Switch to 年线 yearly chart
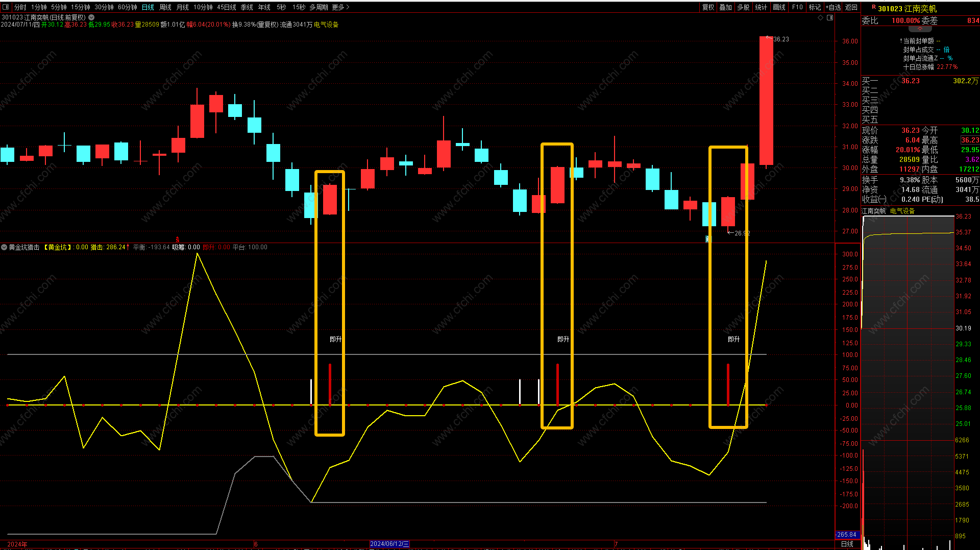 (264, 7)
